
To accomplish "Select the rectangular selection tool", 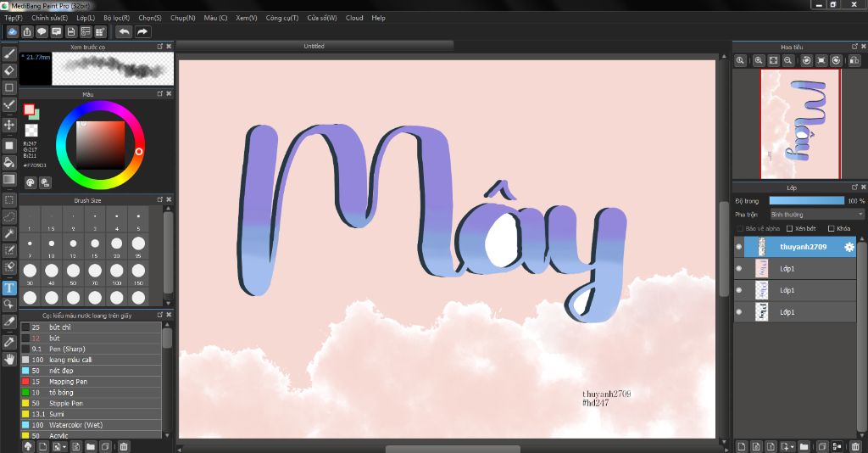I will [8, 200].
